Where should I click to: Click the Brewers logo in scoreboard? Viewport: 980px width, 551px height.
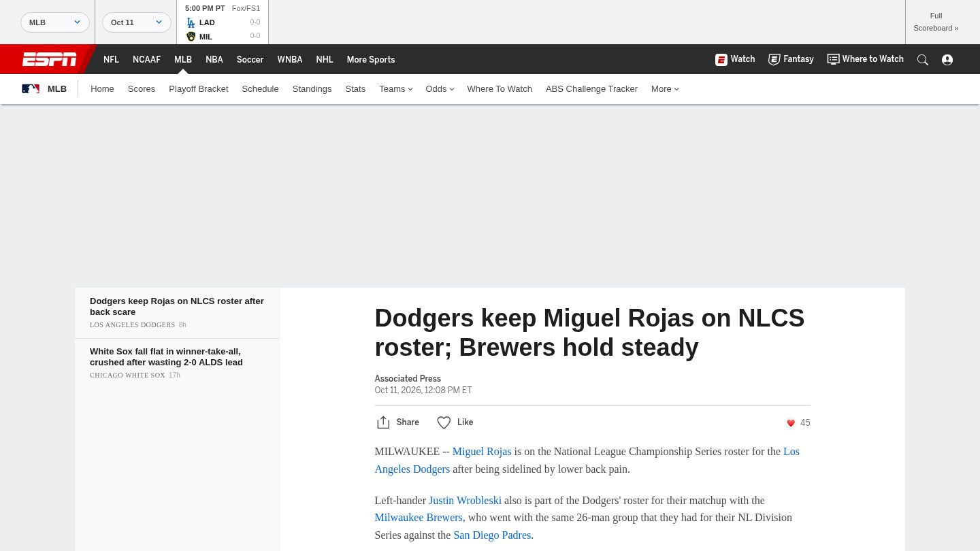pyautogui.click(x=191, y=37)
